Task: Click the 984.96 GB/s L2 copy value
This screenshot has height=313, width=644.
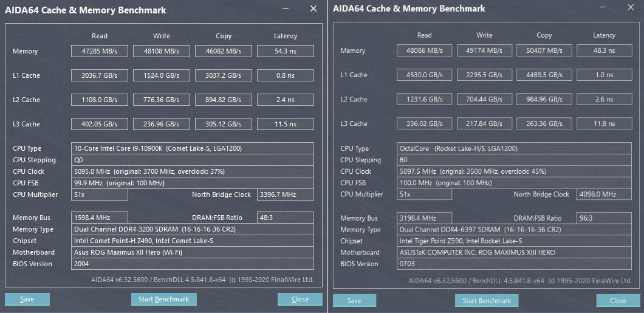Action: pos(544,99)
